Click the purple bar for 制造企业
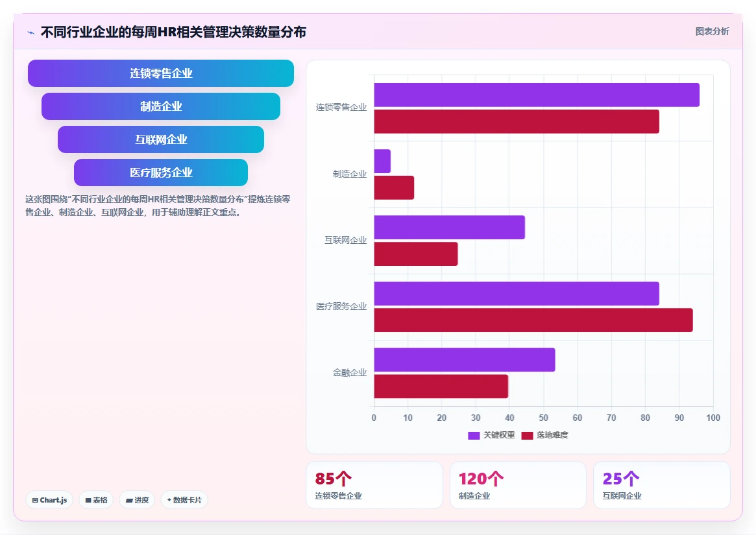The height and width of the screenshot is (535, 756). point(382,161)
